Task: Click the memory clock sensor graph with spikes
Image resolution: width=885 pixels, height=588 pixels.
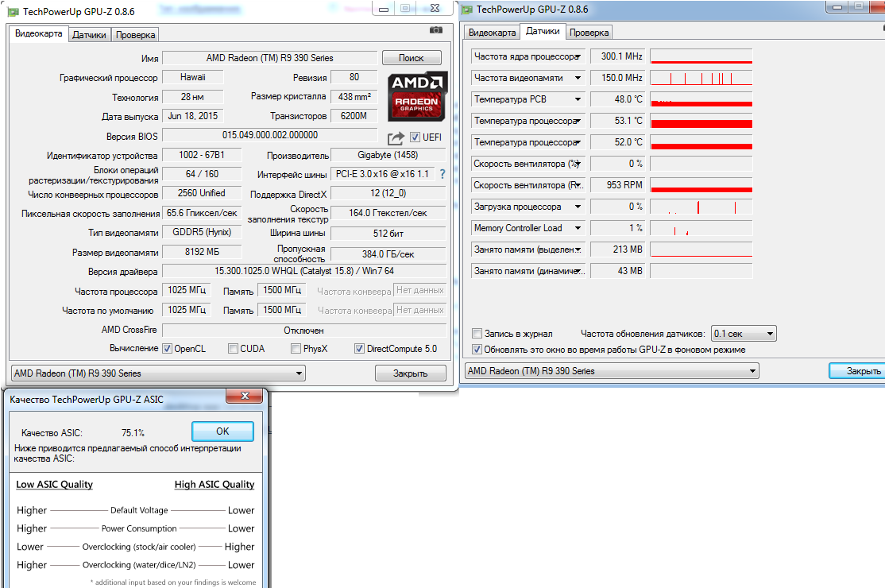Action: tap(701, 78)
